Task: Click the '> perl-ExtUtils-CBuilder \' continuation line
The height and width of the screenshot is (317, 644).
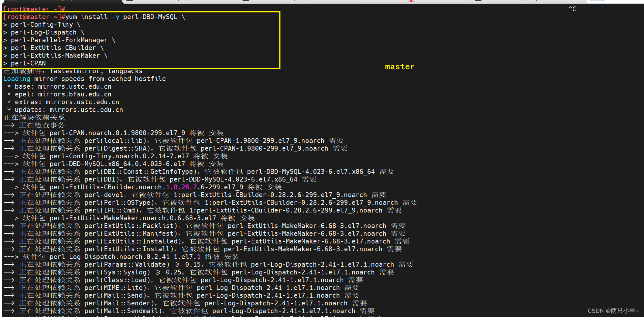Action: (x=54, y=48)
